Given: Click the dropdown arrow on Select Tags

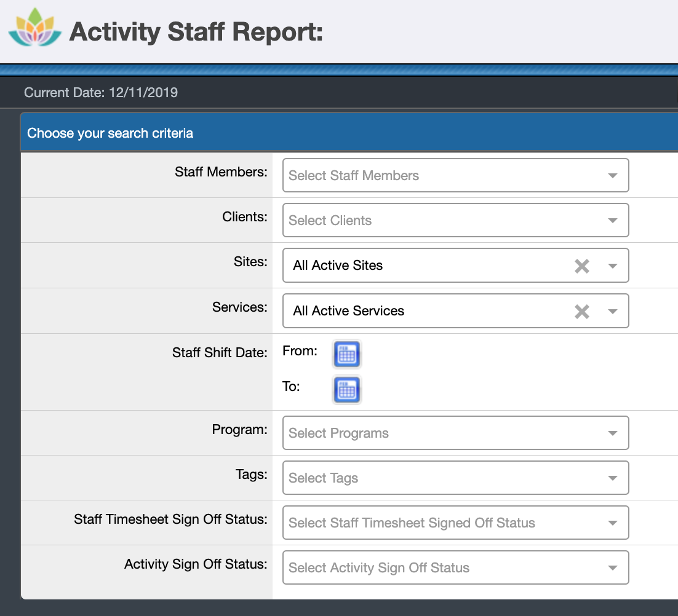Looking at the screenshot, I should click(612, 478).
